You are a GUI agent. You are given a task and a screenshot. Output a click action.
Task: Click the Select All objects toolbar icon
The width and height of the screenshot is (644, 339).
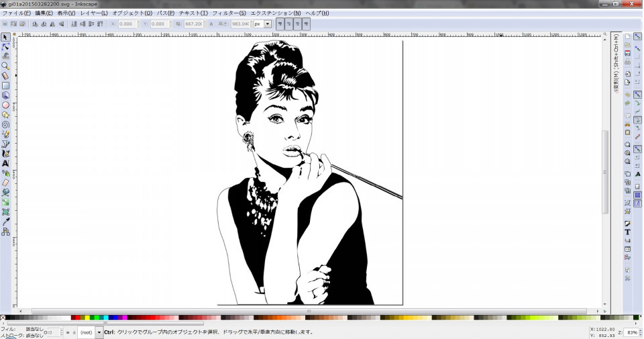[x=5, y=24]
